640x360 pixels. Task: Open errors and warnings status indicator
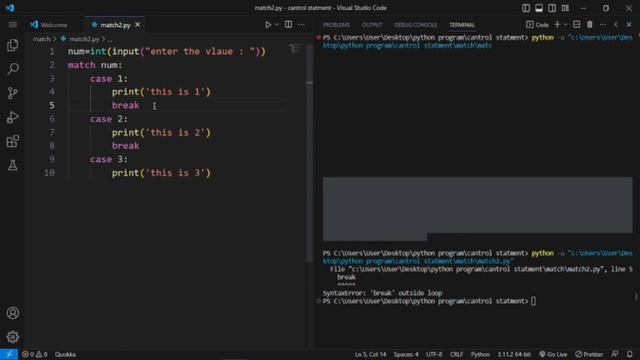(35, 354)
